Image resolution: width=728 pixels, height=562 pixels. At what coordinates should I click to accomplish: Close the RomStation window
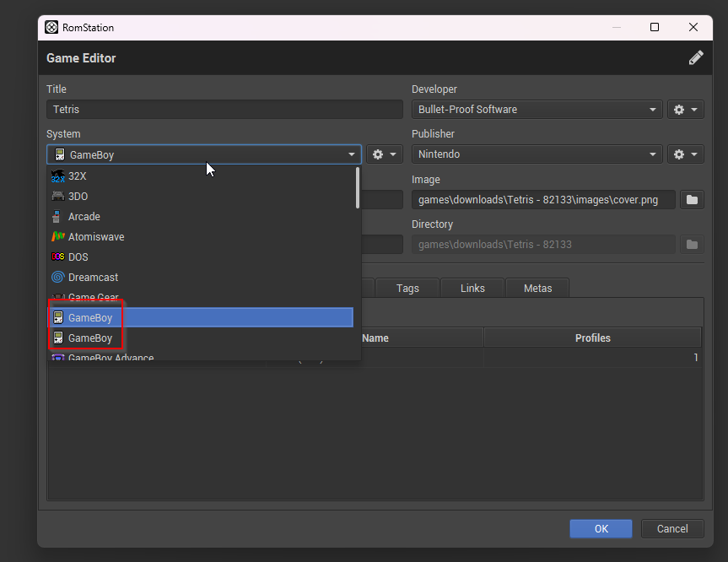pyautogui.click(x=693, y=27)
